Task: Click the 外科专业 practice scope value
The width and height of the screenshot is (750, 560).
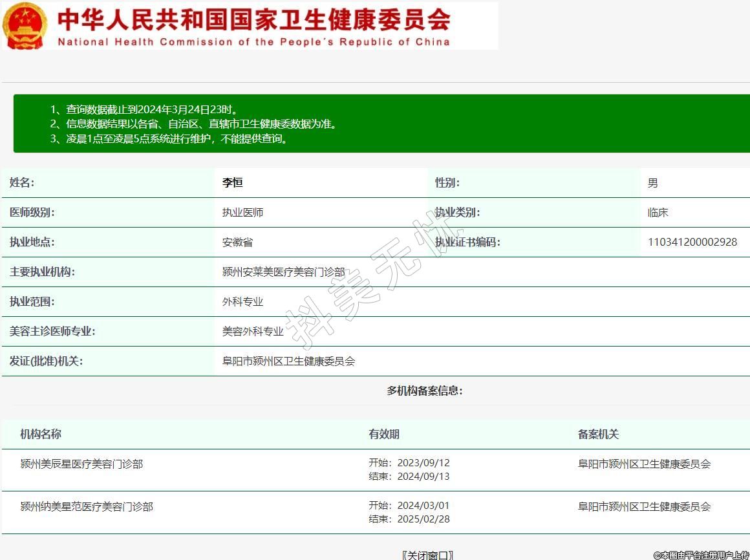Action: (x=242, y=302)
